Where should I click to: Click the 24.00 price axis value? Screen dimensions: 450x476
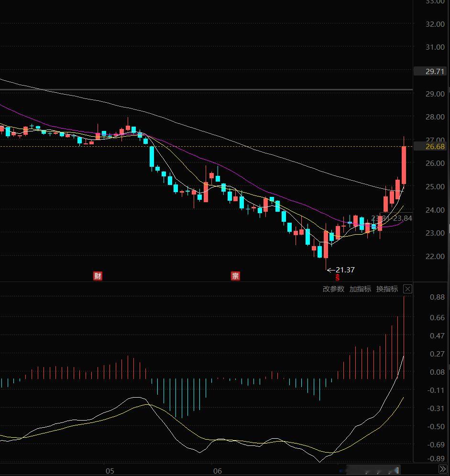click(435, 210)
